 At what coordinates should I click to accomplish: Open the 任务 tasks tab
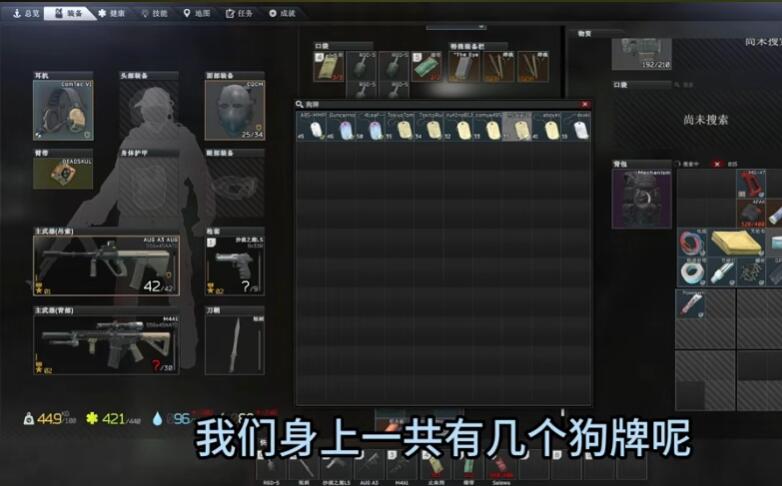239,13
